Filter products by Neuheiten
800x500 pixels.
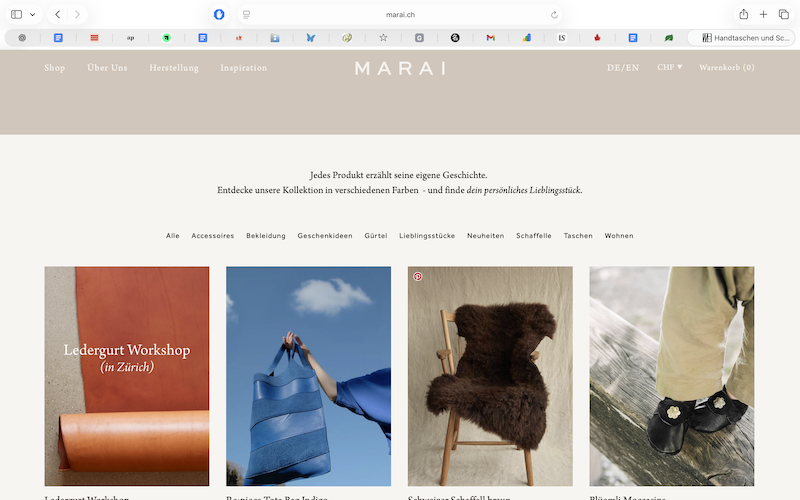click(x=485, y=236)
